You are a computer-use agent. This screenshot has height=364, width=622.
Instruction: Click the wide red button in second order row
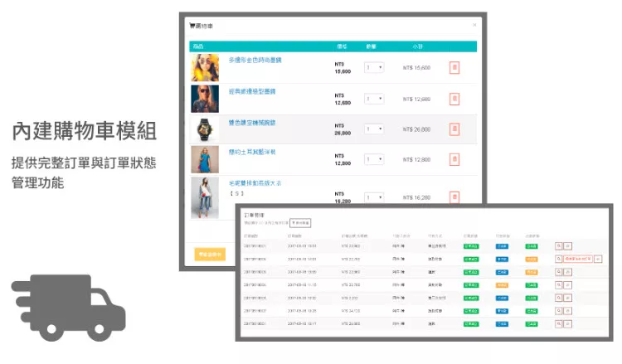click(x=577, y=259)
